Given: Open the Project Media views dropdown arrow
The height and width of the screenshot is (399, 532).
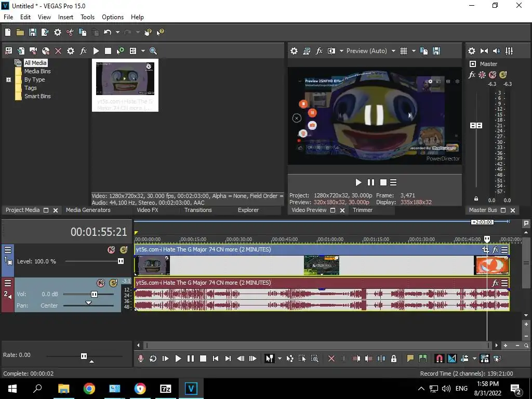Looking at the screenshot, I should tap(143, 51).
